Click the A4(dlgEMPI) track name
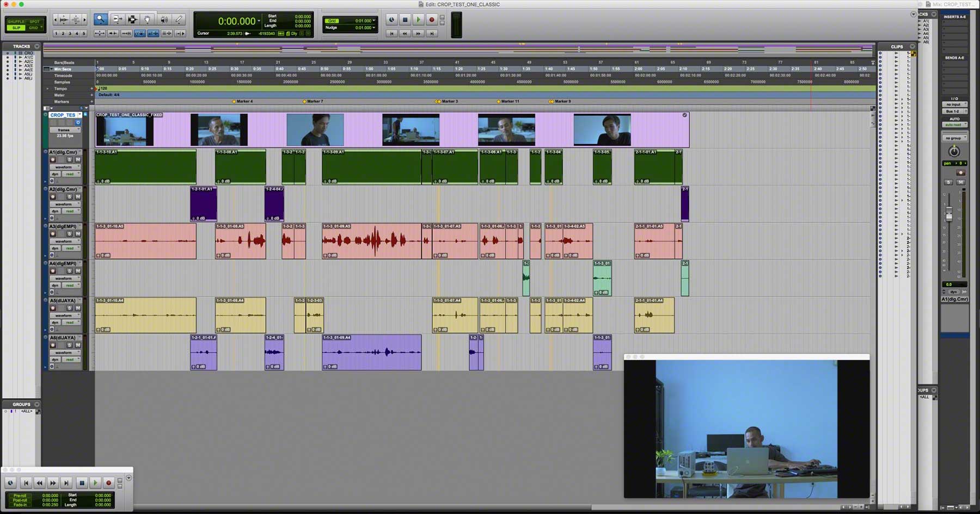 (x=63, y=263)
